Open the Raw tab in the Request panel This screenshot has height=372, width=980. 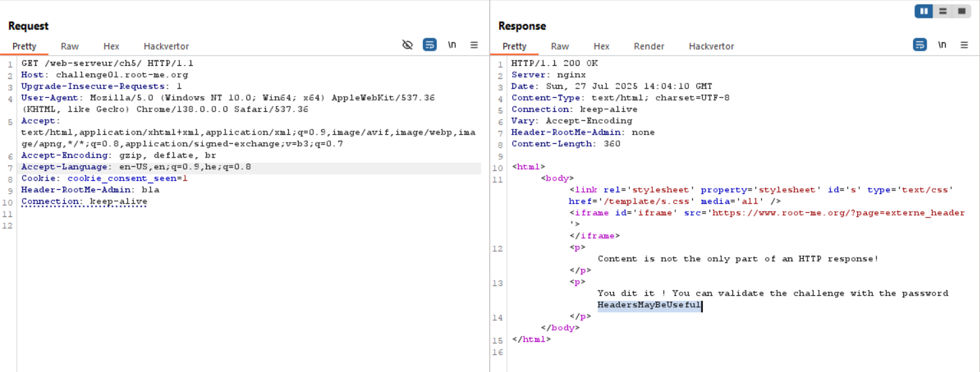click(x=70, y=46)
